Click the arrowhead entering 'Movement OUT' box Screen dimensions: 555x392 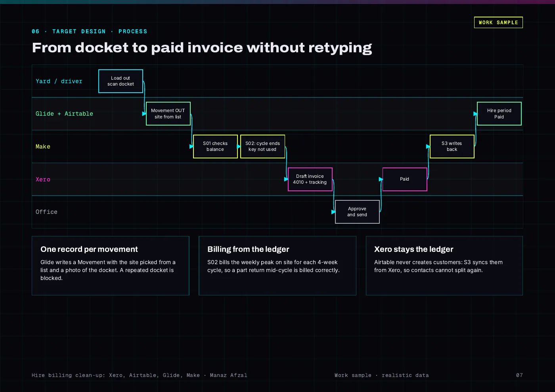click(144, 114)
